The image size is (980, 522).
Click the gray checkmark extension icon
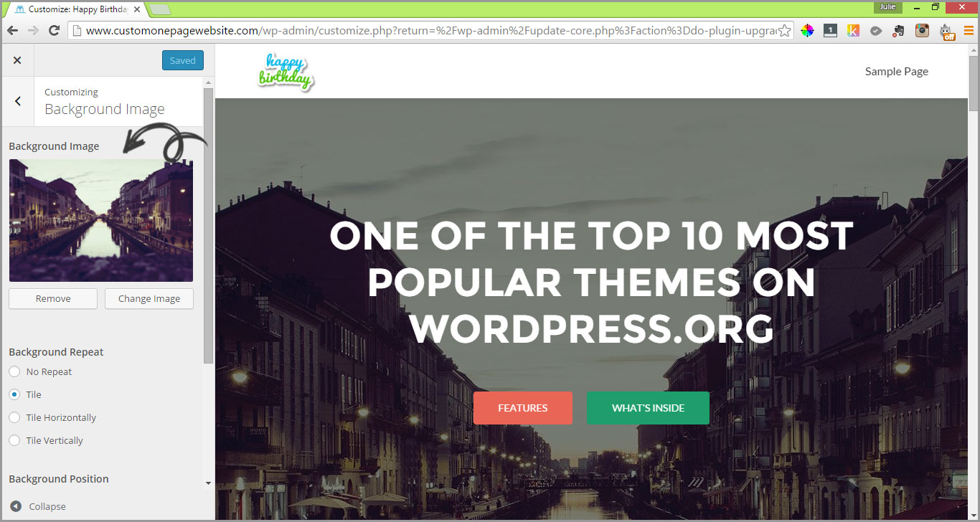tap(876, 31)
